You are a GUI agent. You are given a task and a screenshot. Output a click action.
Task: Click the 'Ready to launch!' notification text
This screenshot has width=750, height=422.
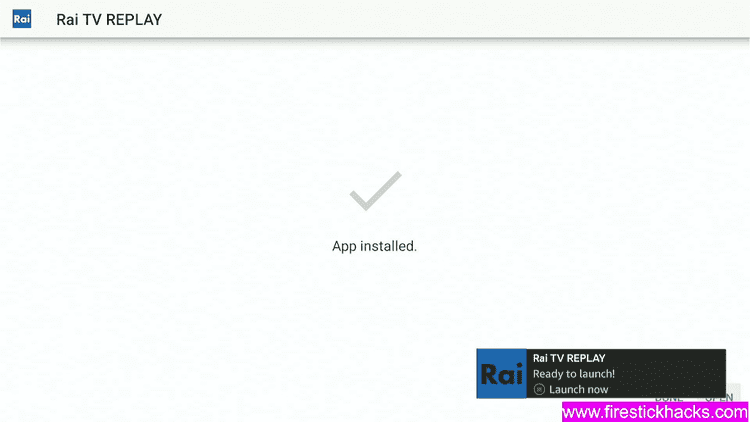[574, 374]
